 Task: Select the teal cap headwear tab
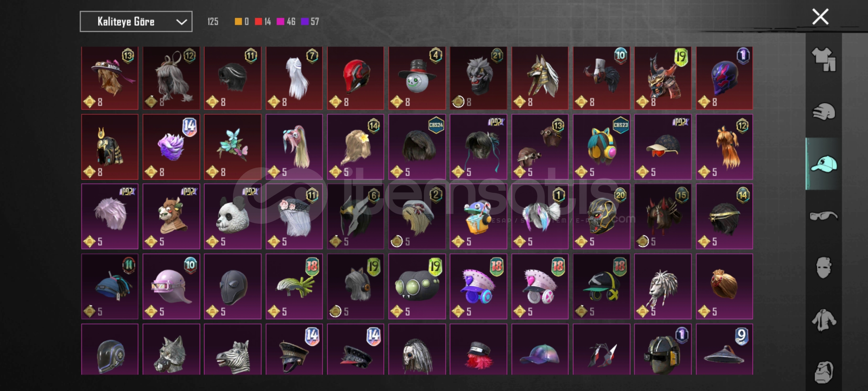(824, 164)
